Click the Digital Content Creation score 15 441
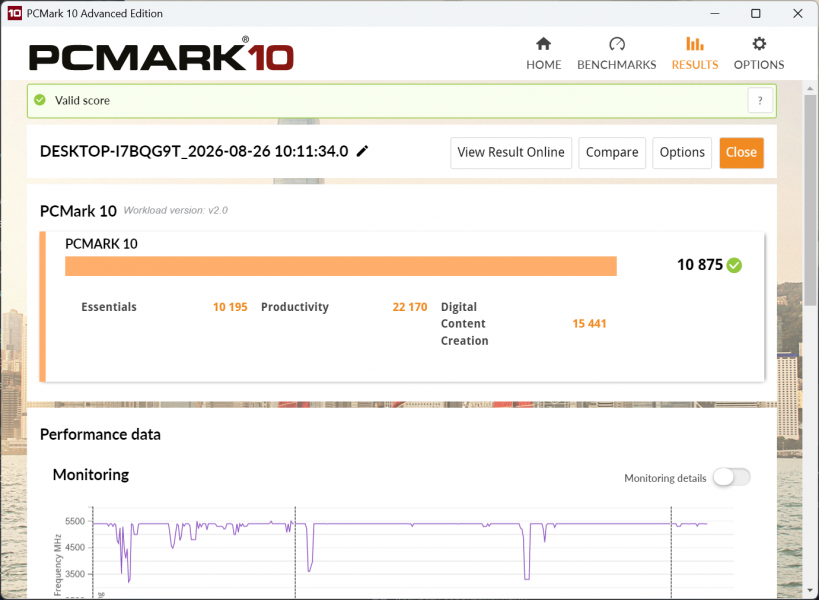This screenshot has width=819, height=600. [x=589, y=324]
